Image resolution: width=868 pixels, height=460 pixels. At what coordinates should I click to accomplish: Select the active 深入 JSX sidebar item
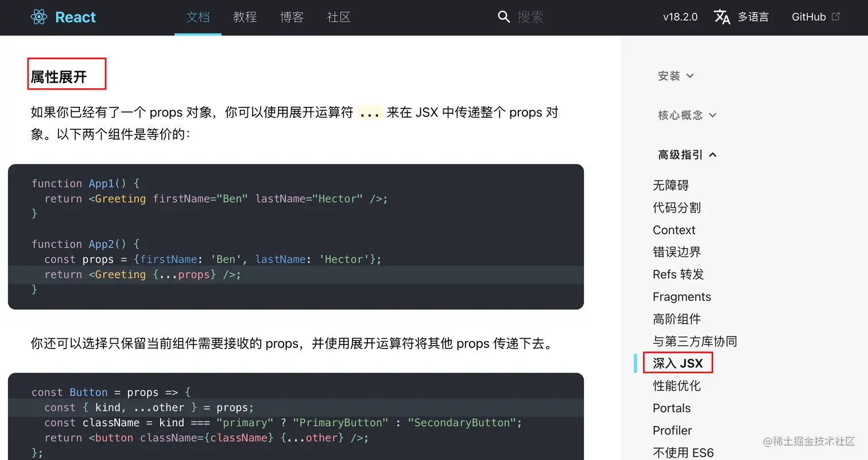(677, 364)
